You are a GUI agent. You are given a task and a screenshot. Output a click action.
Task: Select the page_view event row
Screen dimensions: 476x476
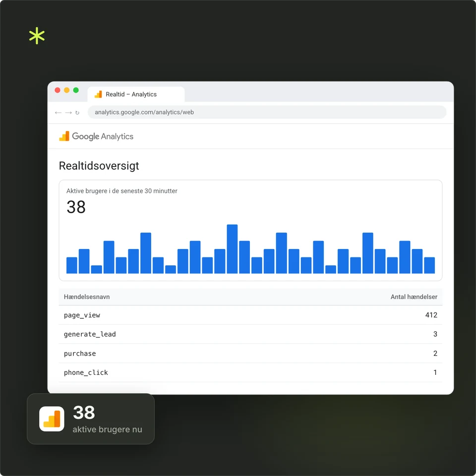[x=250, y=315]
